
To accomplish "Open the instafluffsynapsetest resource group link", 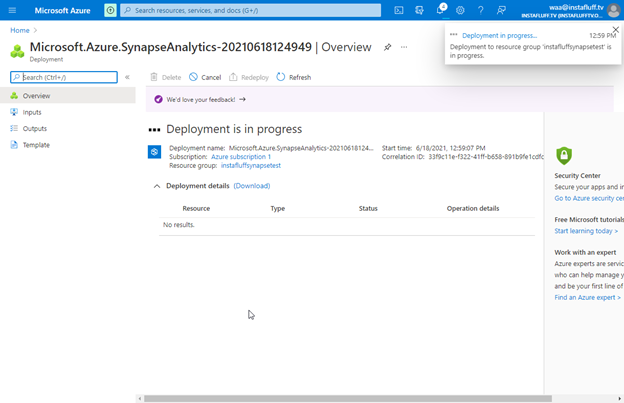I will [251, 165].
